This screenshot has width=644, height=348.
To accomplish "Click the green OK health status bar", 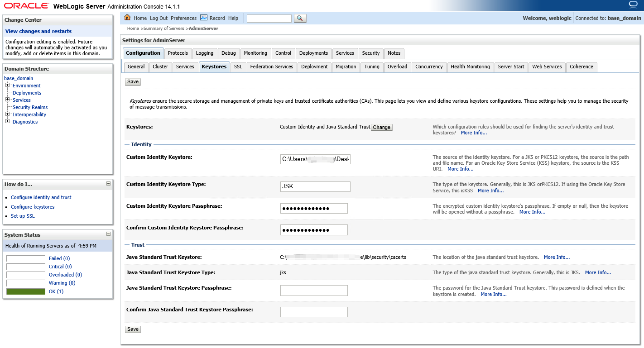I will [26, 291].
